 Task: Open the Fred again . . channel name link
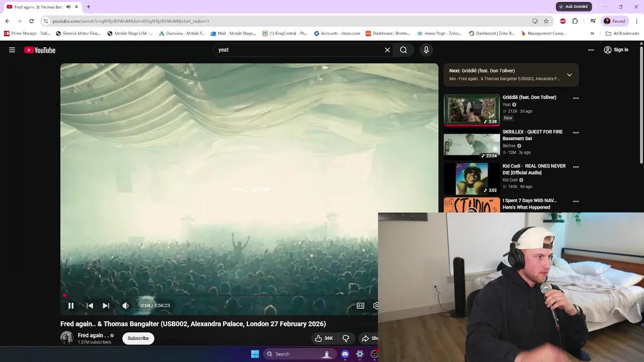click(x=93, y=335)
